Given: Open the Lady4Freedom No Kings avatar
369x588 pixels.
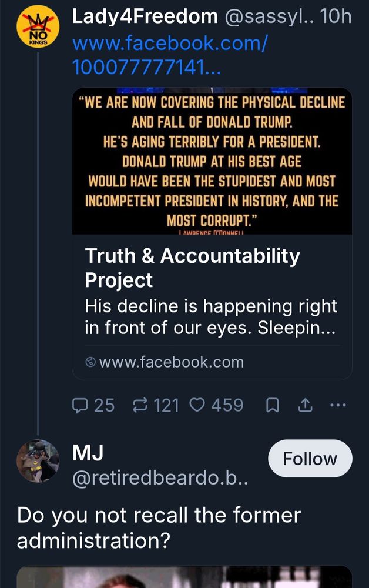Looking at the screenshot, I should pyautogui.click(x=38, y=26).
